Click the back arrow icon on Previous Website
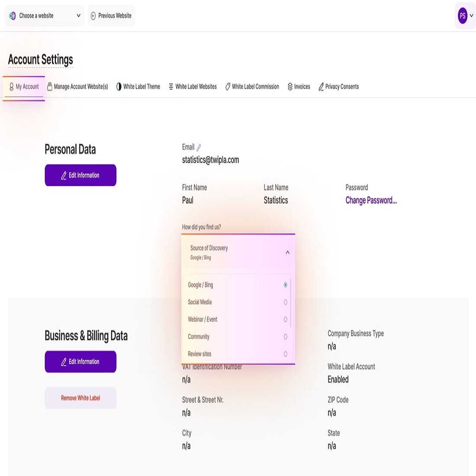The width and height of the screenshot is (476, 476). point(93,15)
